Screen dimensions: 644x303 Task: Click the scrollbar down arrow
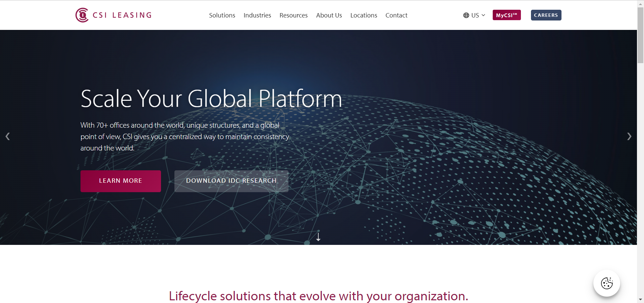[x=640, y=299]
